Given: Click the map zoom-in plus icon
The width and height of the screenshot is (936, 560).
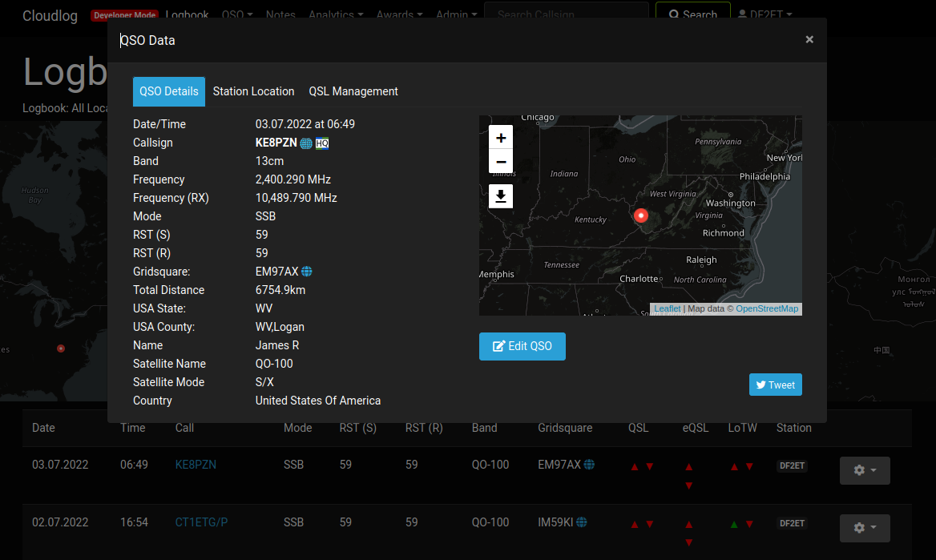Looking at the screenshot, I should 501,137.
